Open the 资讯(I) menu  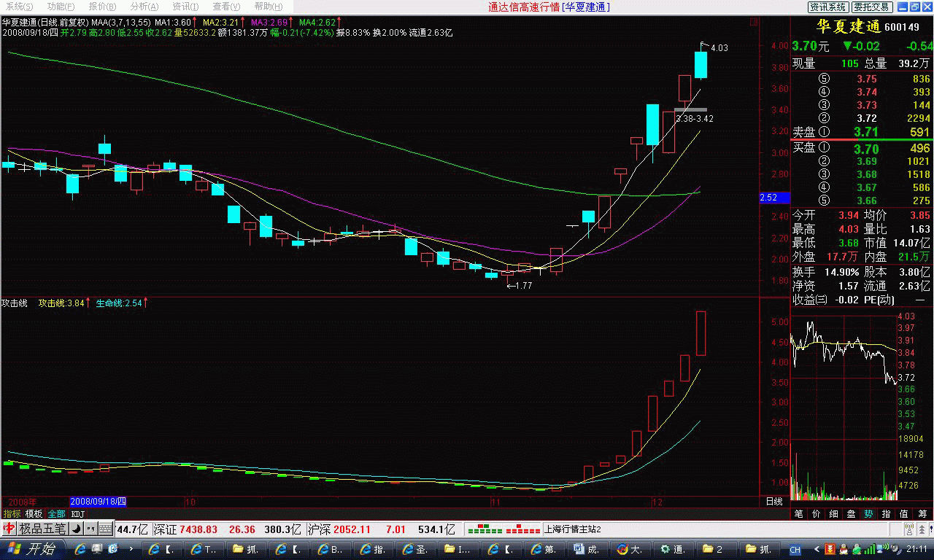pos(185,7)
